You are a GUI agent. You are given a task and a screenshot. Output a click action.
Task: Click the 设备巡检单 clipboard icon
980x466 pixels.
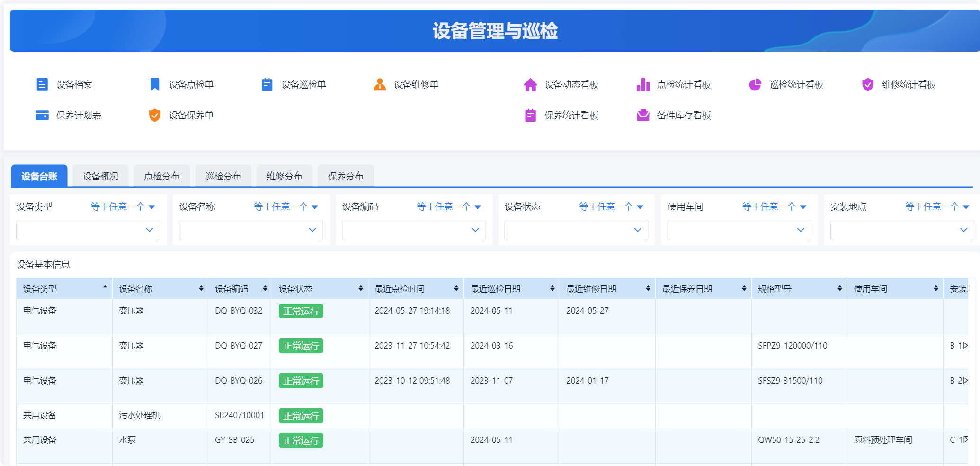[267, 84]
